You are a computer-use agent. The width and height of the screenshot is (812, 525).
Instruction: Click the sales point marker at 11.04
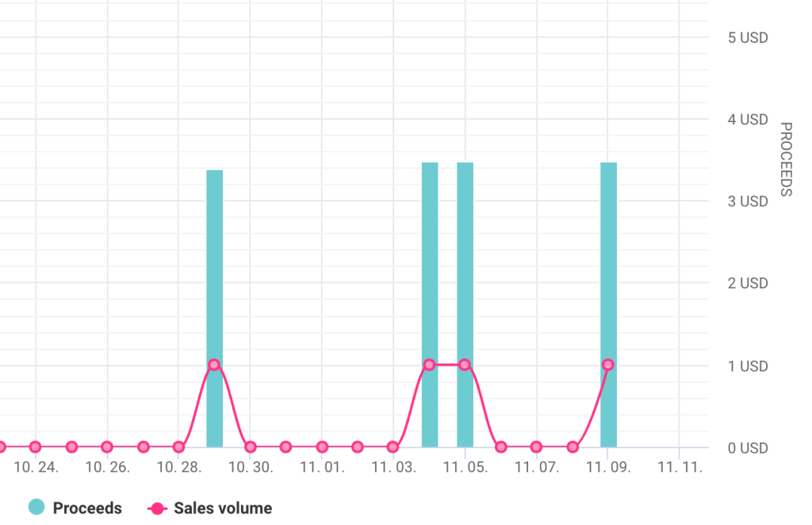click(428, 365)
